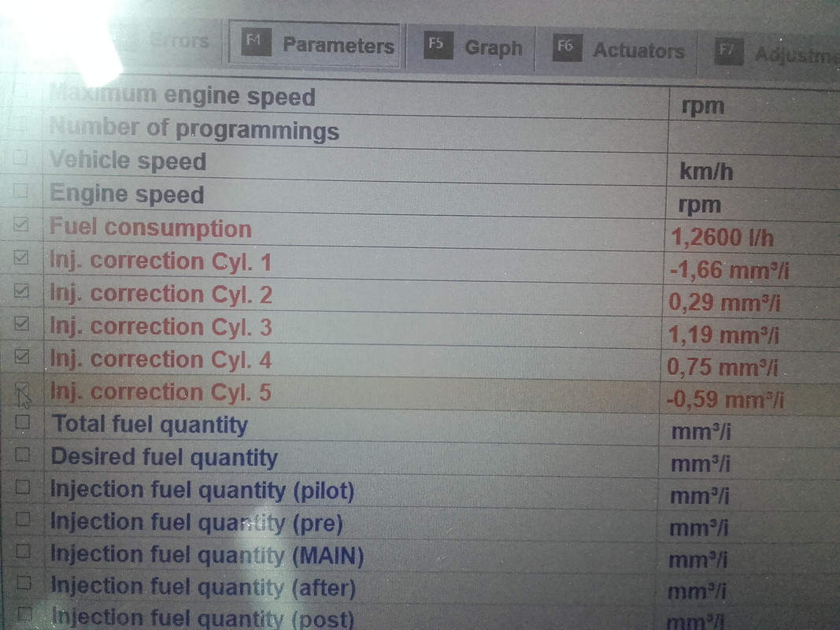Screen dimensions: 840x630
Task: Click the F6 key icon
Action: pyautogui.click(x=566, y=48)
